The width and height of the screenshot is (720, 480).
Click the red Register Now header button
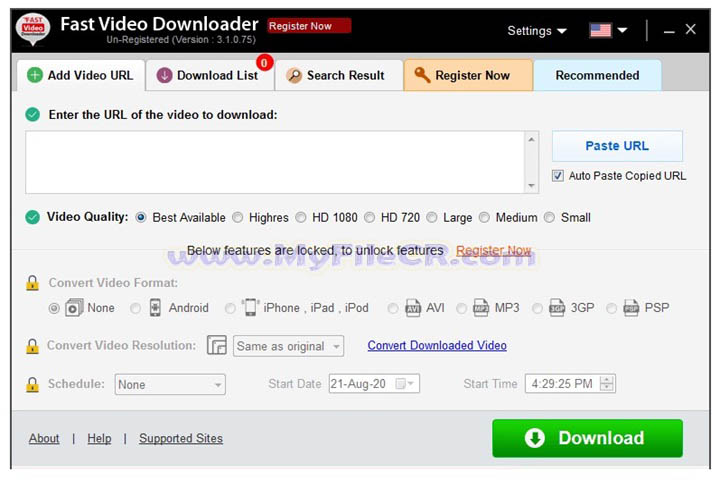tap(309, 26)
